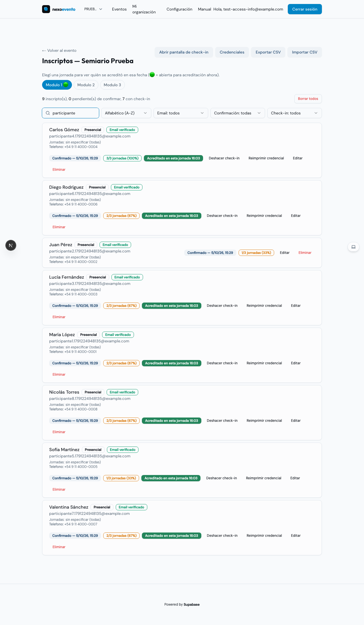The width and height of the screenshot is (364, 625).
Task: Open the Alfabético (A-Z) sort dropdown
Action: pyautogui.click(x=126, y=113)
